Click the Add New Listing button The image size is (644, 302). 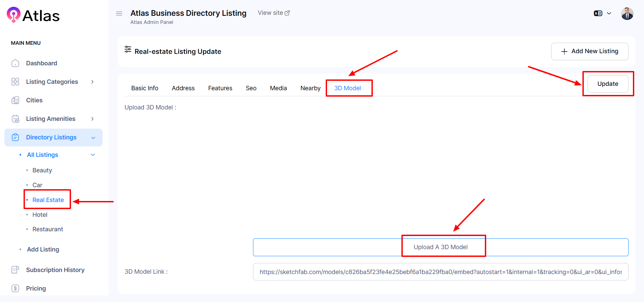589,52
